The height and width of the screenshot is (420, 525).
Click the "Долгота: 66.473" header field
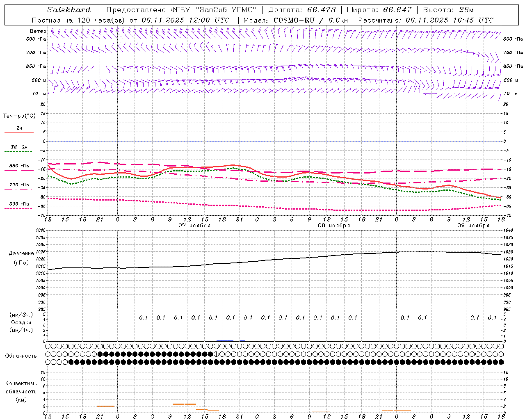coord(302,10)
